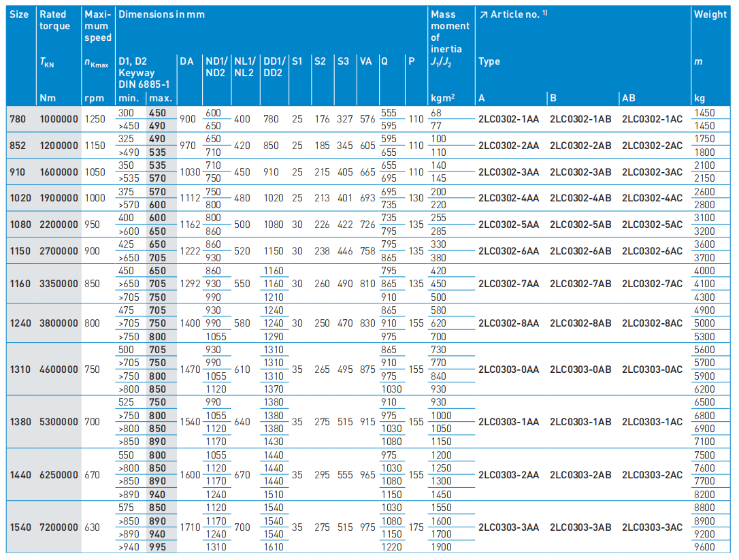
Task: Open article link 2LC0302-6AC
Action: 652,251
